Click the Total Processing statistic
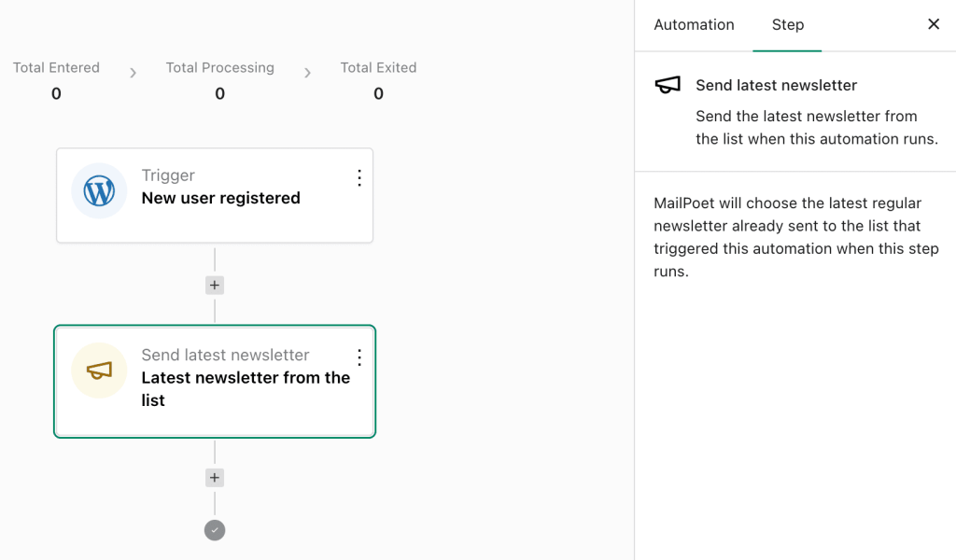Viewport: 956px width, 560px height. coord(220,80)
